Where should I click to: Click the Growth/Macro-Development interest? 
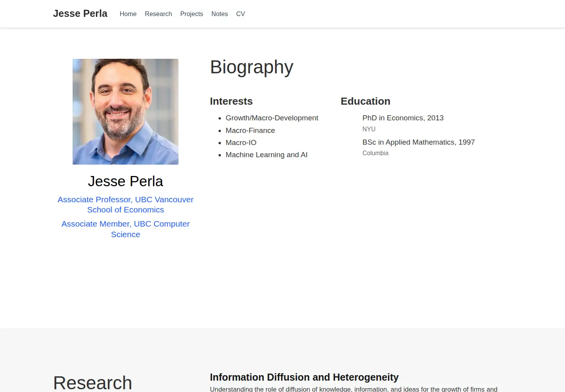[x=272, y=118]
